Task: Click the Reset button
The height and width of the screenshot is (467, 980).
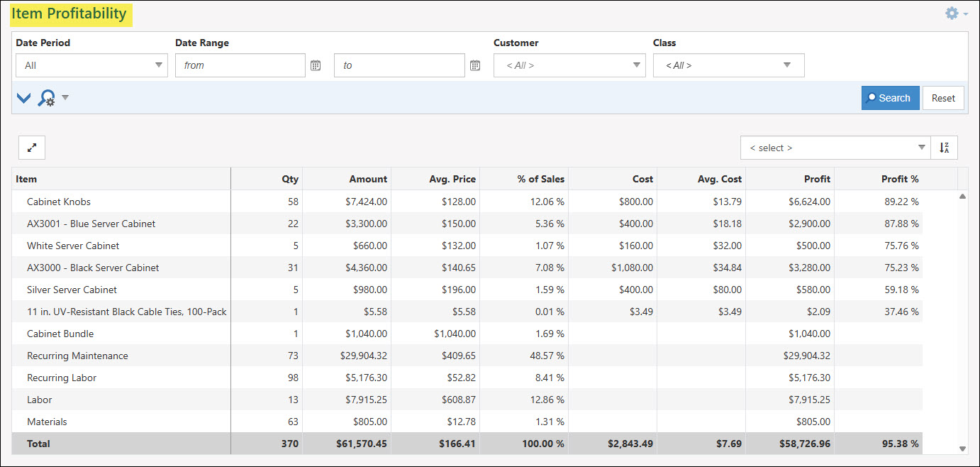Action: [943, 97]
